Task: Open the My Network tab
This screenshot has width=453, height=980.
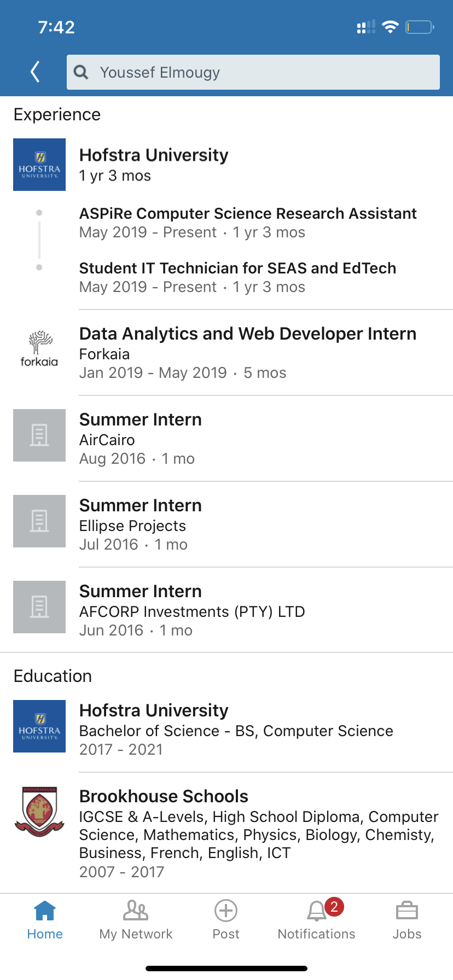Action: pos(136,920)
